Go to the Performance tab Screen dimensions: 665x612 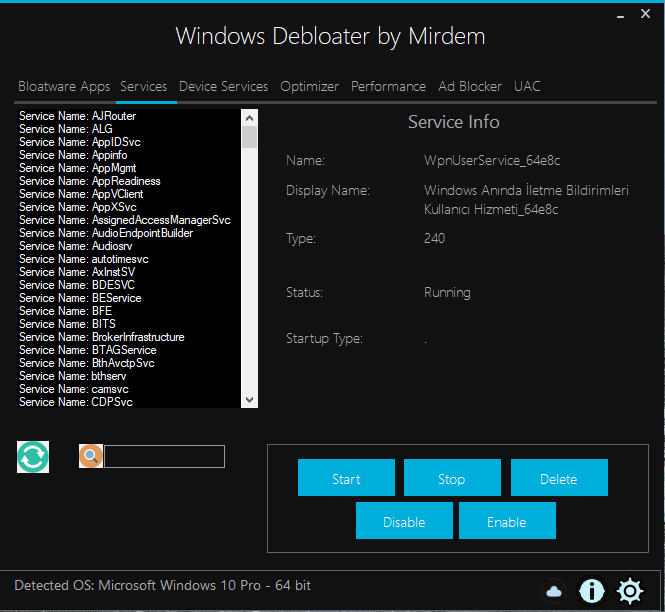click(388, 87)
